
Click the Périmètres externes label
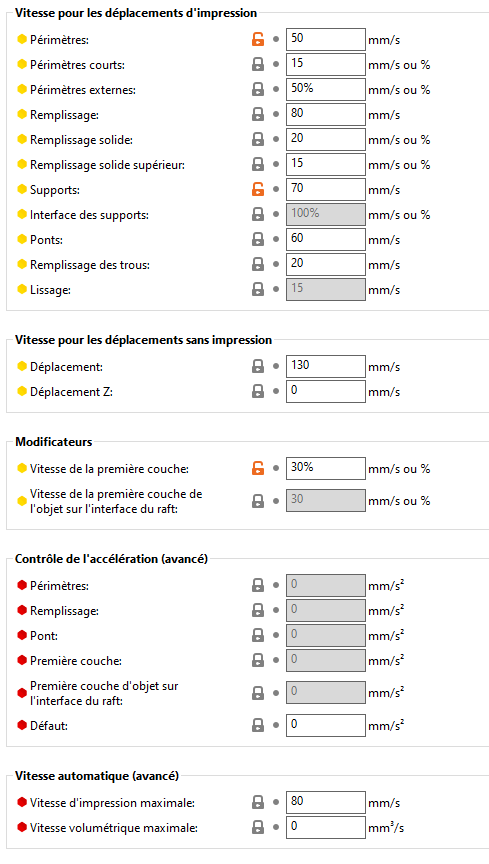click(x=83, y=90)
